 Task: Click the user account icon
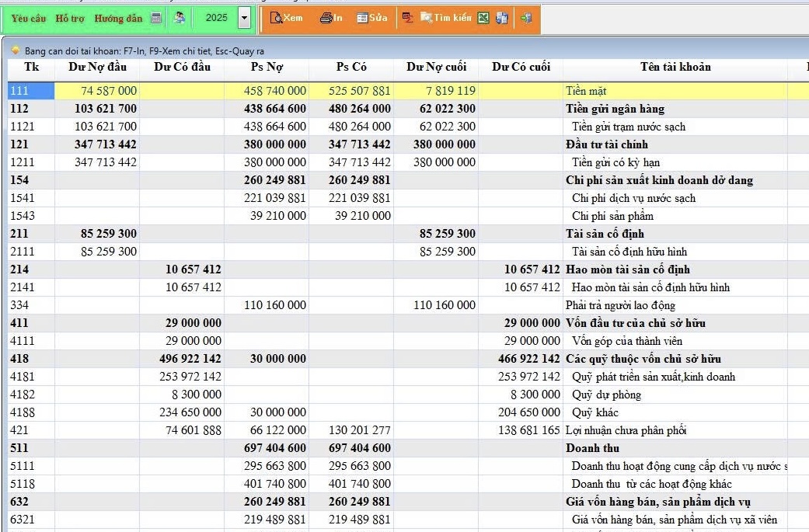[180, 18]
